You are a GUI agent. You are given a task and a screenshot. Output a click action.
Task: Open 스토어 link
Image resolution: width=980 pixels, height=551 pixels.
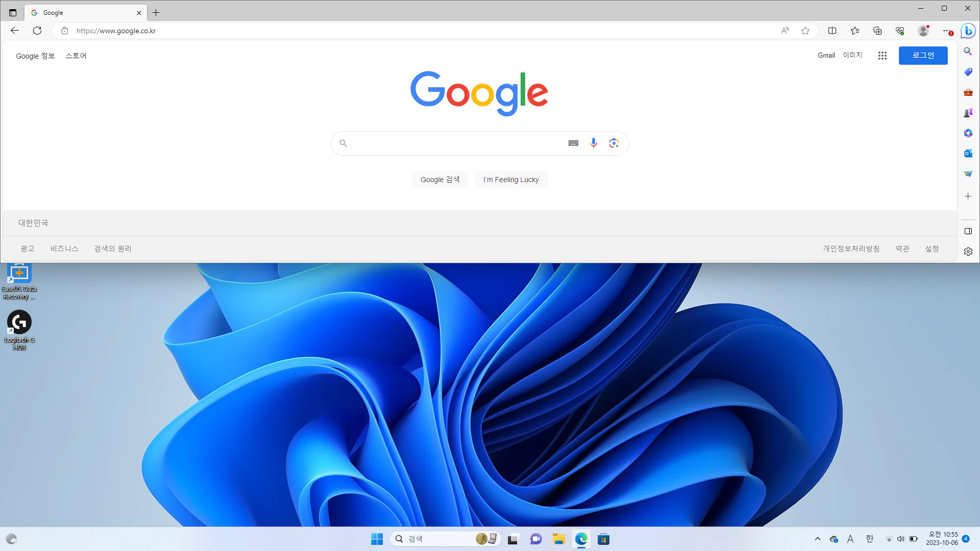76,56
